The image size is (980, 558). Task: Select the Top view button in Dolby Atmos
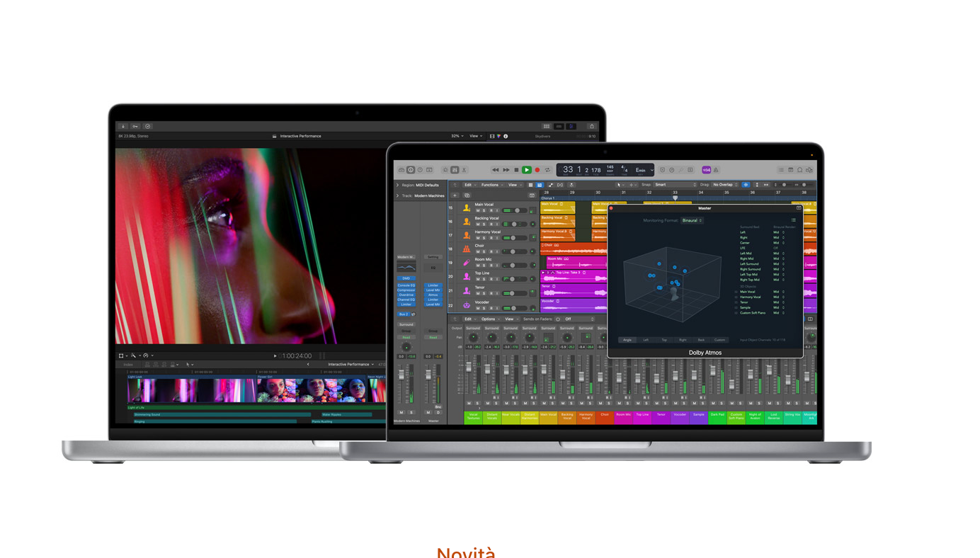pyautogui.click(x=664, y=339)
